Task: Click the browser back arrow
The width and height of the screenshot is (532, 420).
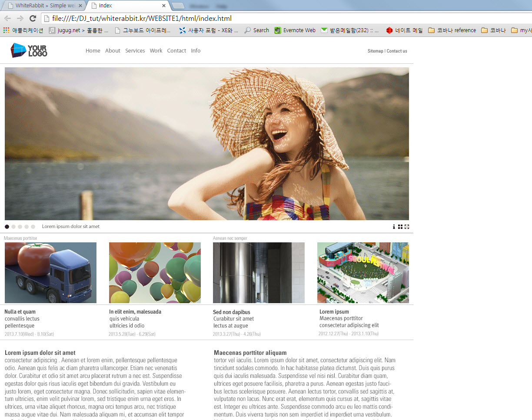Action: 7,18
